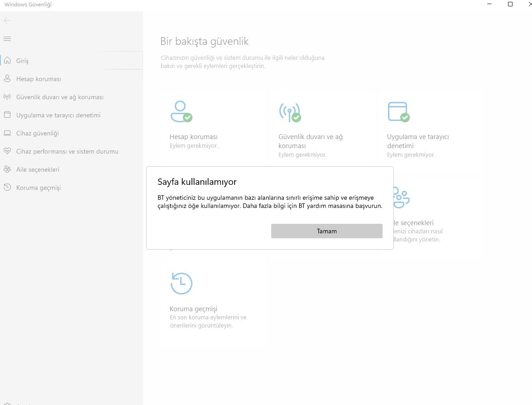Open Giriş sidebar item label
This screenshot has width=532, height=405.
point(22,61)
